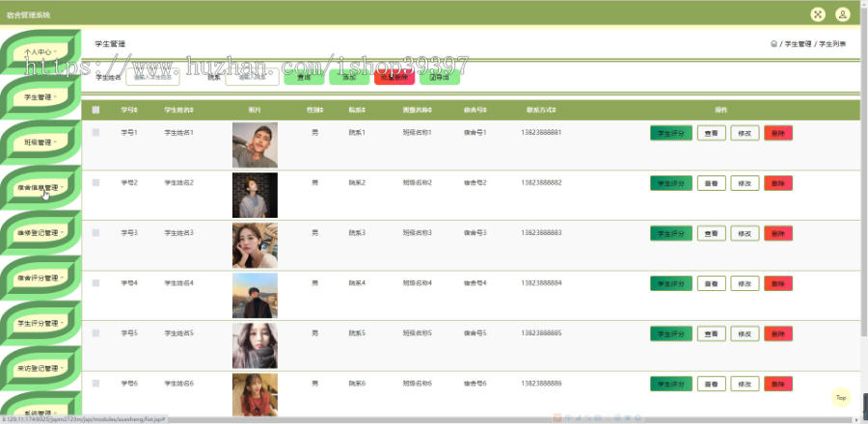Click the cell 班级名称3

[417, 233]
